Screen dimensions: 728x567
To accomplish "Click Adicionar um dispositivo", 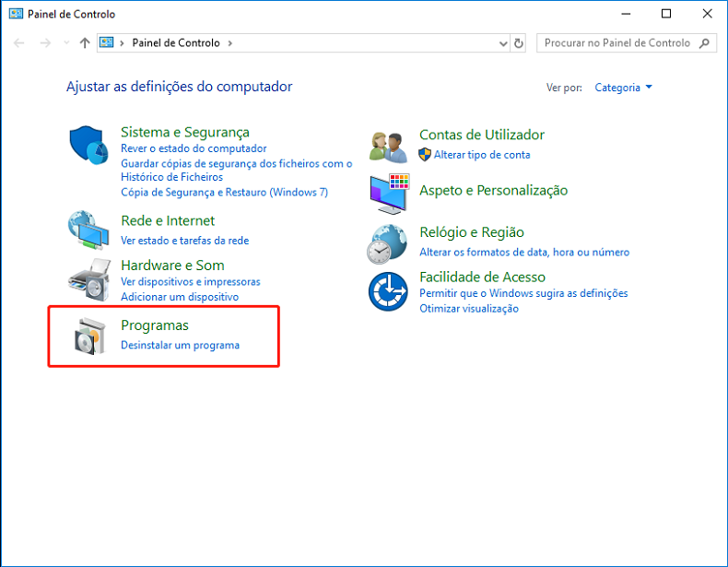I will [180, 297].
